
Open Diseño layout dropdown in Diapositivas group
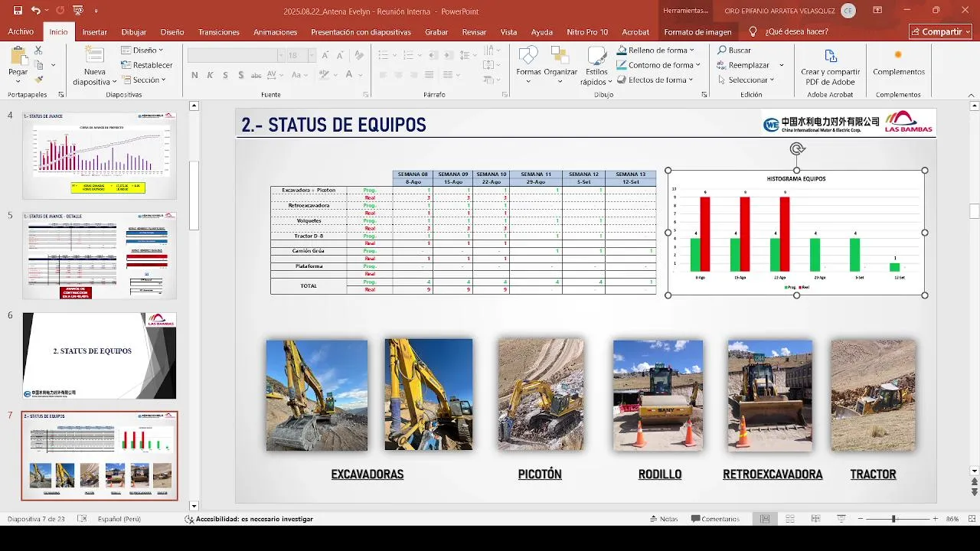[x=142, y=51]
